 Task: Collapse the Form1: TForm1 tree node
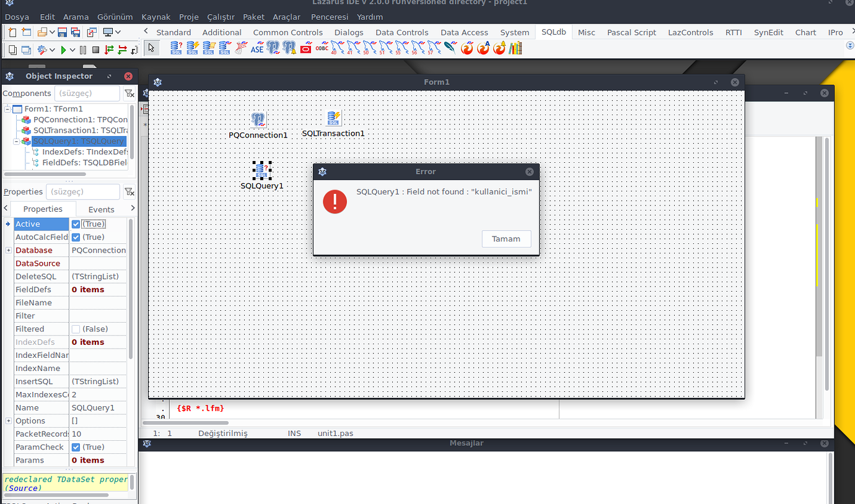coord(7,109)
